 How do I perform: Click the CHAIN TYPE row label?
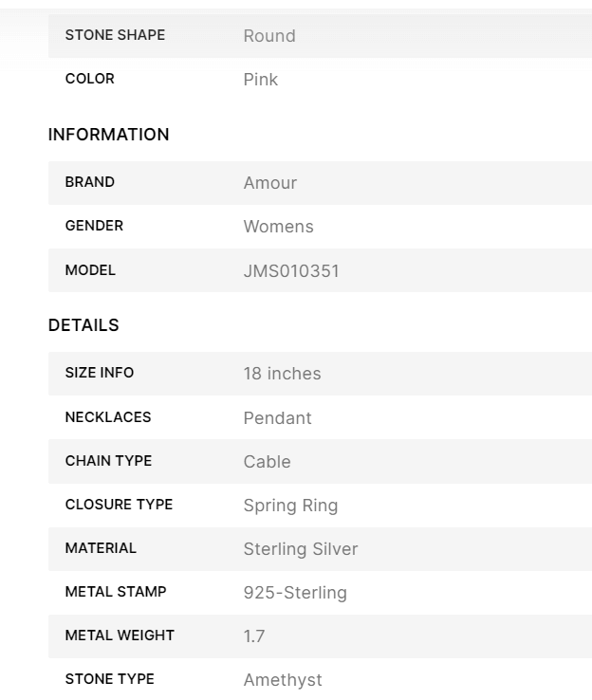coord(108,461)
